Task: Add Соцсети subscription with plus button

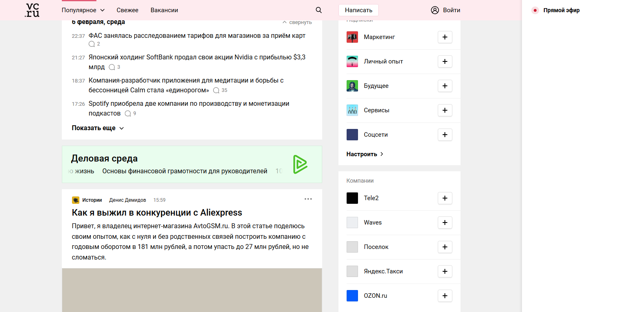Action: click(x=445, y=135)
